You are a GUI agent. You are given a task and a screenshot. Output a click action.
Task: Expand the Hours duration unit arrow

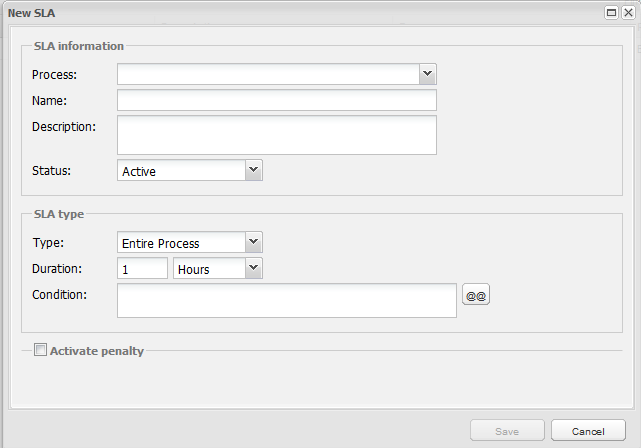pyautogui.click(x=253, y=268)
